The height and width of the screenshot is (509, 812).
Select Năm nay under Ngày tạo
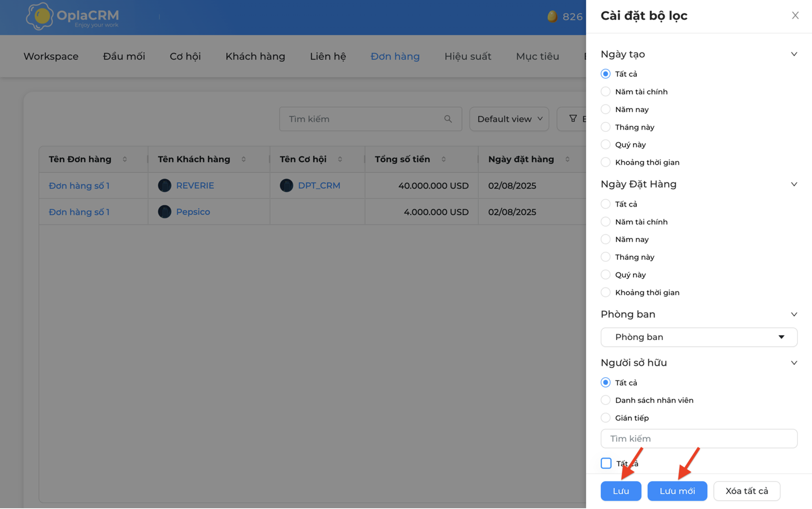(x=605, y=109)
